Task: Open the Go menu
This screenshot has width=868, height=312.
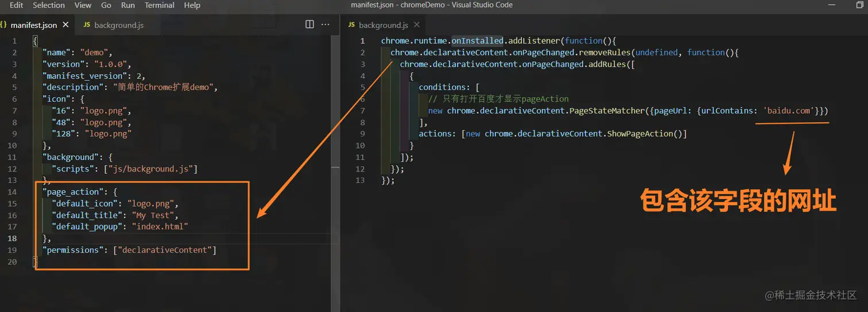Action: click(x=106, y=5)
